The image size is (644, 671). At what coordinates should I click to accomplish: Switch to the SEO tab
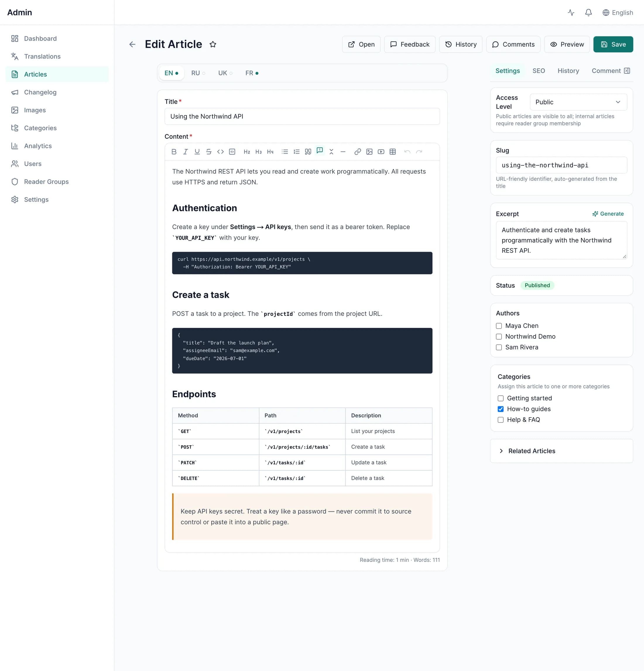coord(539,71)
